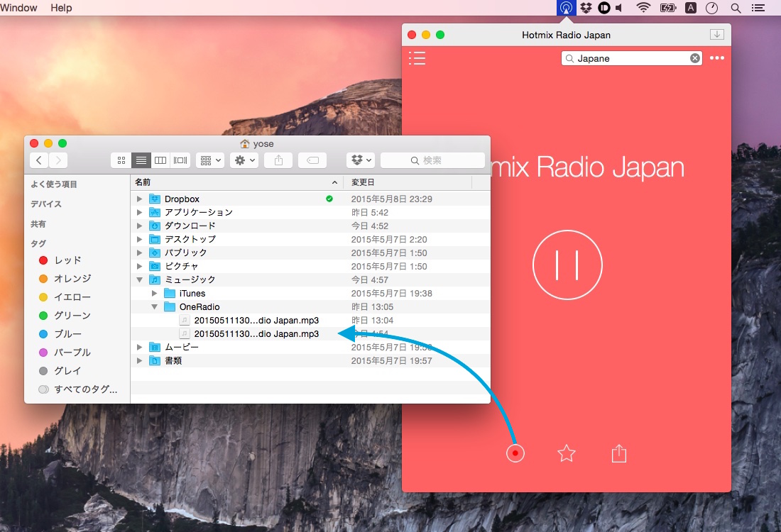Add station to favorites with star icon

(x=567, y=453)
